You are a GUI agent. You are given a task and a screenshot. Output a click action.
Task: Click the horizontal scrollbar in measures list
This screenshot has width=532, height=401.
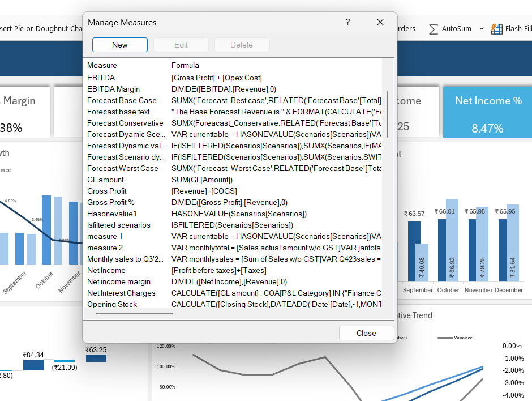click(x=134, y=313)
